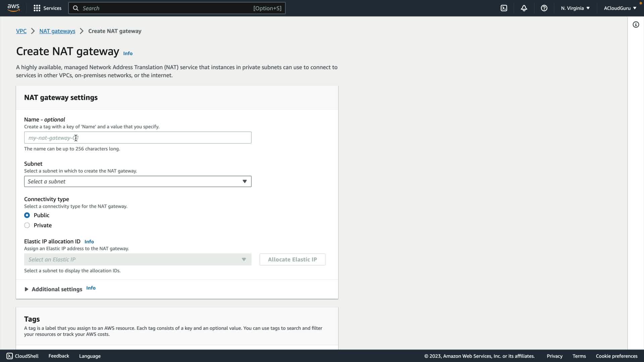The width and height of the screenshot is (644, 362).
Task: Focus the NAT gateway Name field
Action: [138, 138]
